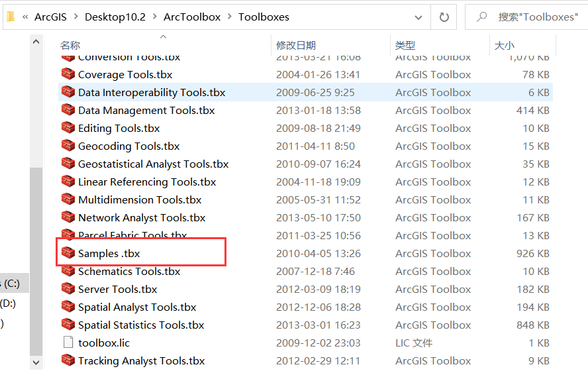The image size is (588, 379).
Task: Open the address bar history dropdown
Action: 418,17
